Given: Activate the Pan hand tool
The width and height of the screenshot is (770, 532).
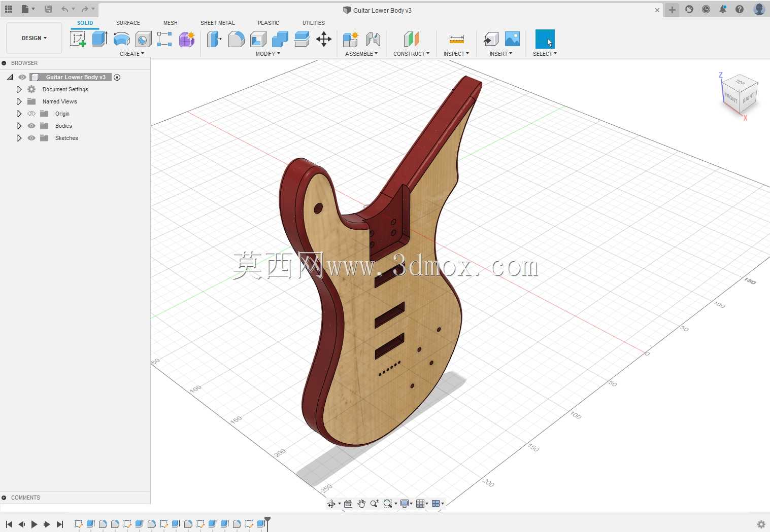Looking at the screenshot, I should click(361, 504).
